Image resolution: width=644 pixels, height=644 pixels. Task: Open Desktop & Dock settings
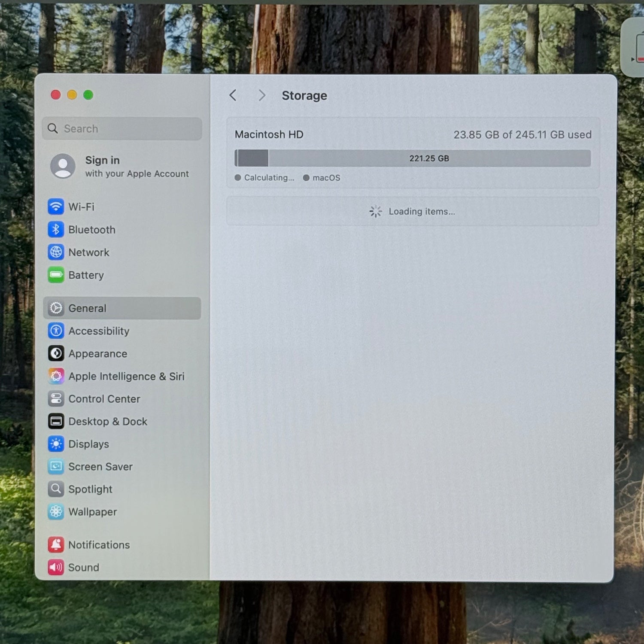107,422
